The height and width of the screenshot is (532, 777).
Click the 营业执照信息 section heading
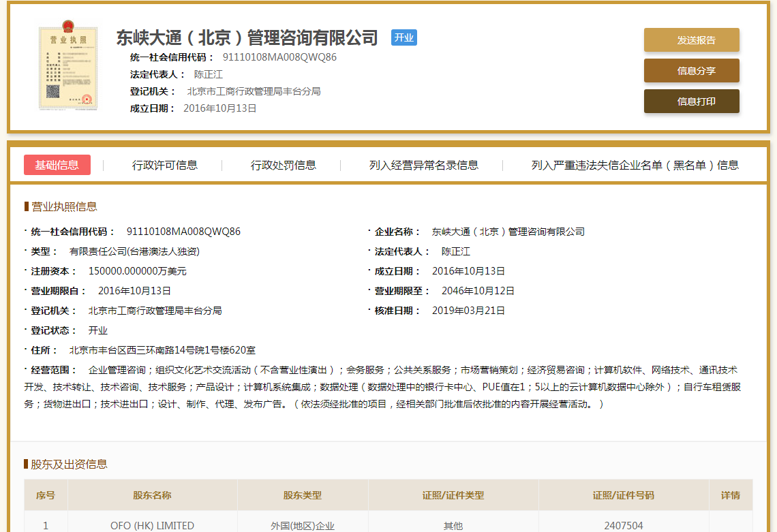tap(64, 206)
